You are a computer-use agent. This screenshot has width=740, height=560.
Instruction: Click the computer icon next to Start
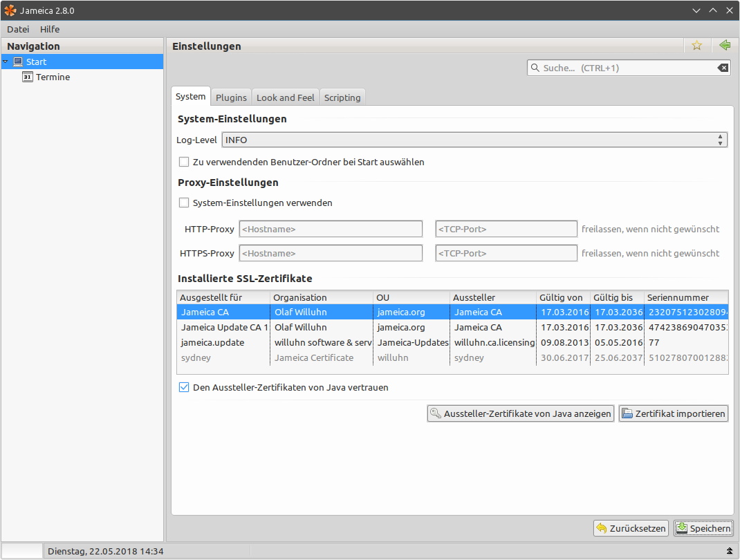click(x=18, y=62)
